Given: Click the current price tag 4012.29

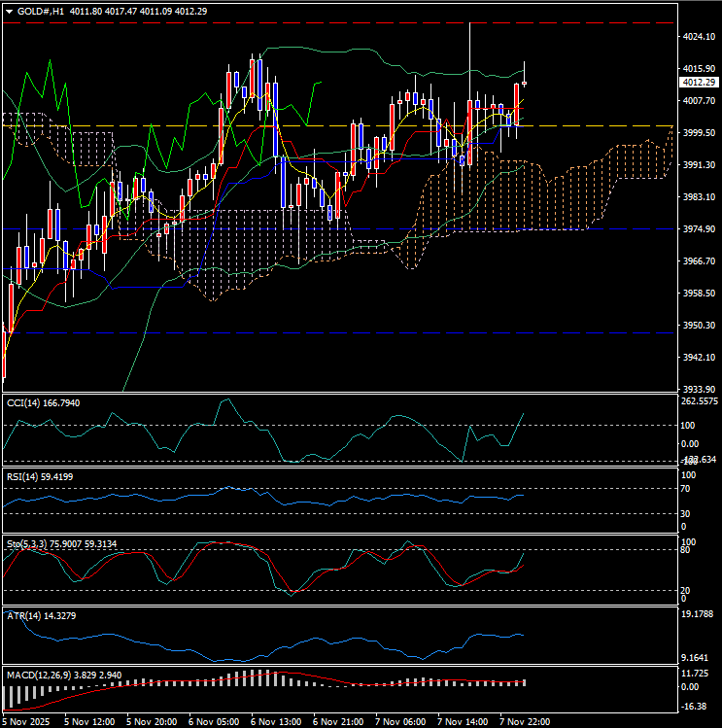Looking at the screenshot, I should pos(698,82).
